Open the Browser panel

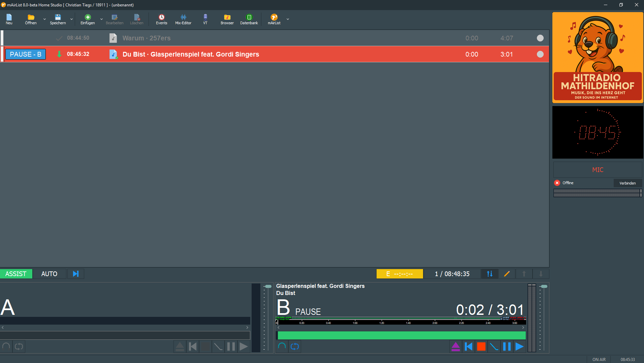(x=227, y=19)
